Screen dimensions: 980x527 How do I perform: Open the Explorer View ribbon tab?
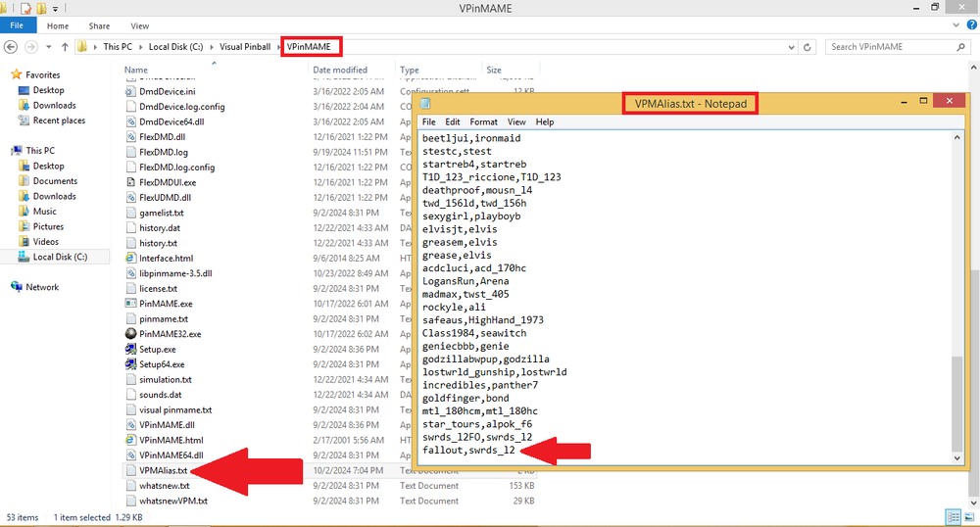click(x=139, y=26)
